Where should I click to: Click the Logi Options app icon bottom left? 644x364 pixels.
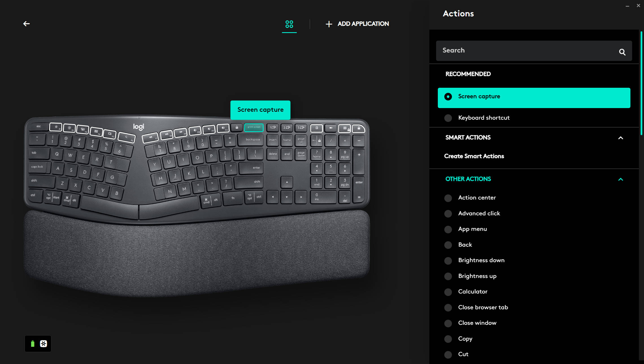pos(43,344)
